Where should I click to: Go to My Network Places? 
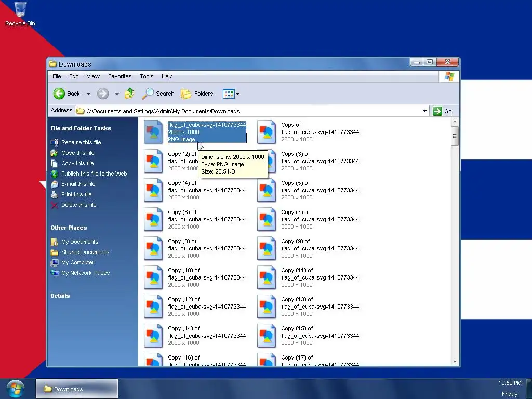(x=86, y=273)
